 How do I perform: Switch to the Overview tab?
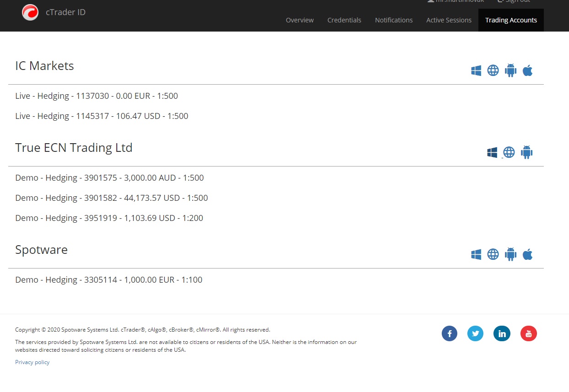tap(300, 20)
